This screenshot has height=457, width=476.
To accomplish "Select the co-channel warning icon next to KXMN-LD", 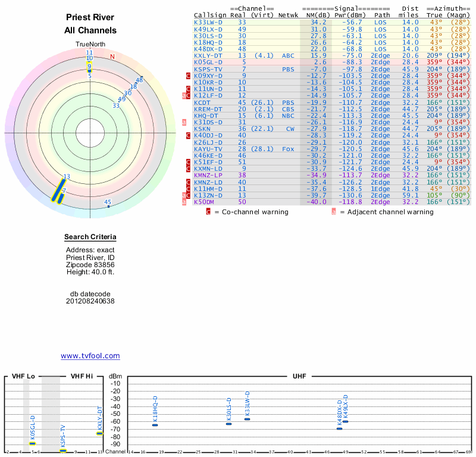I will pos(188,169).
